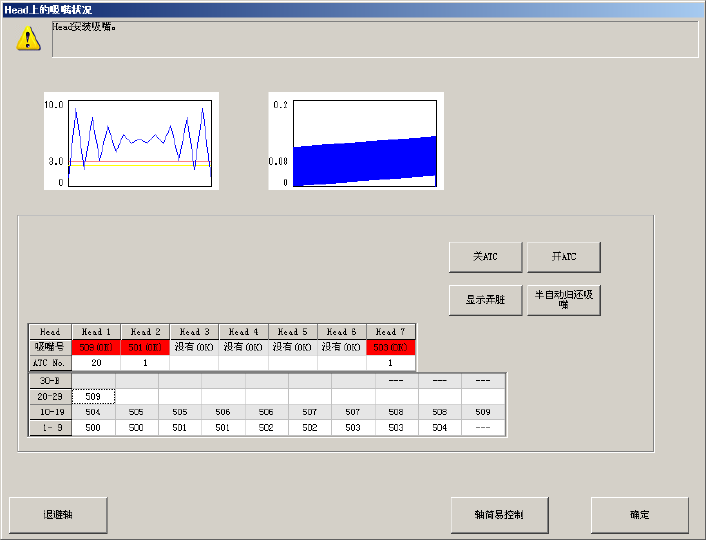Click the 退避轴 button
706x540 pixels.
(58, 515)
